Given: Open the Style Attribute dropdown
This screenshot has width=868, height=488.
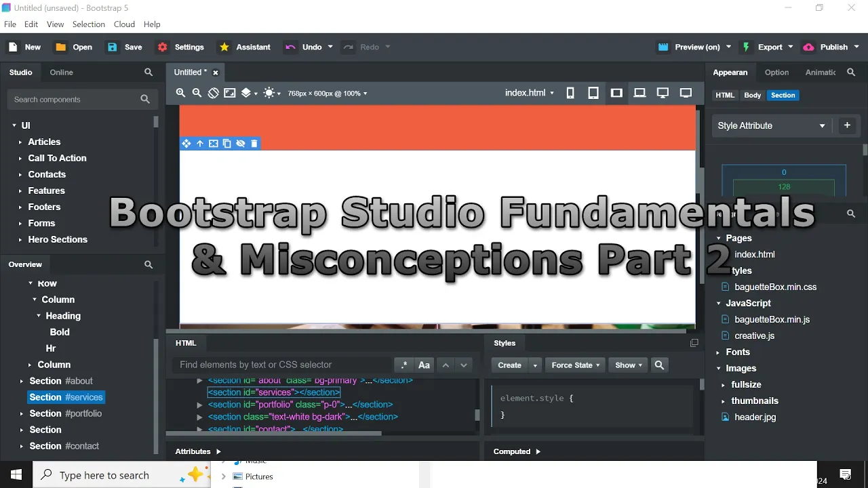Looking at the screenshot, I should 772,125.
